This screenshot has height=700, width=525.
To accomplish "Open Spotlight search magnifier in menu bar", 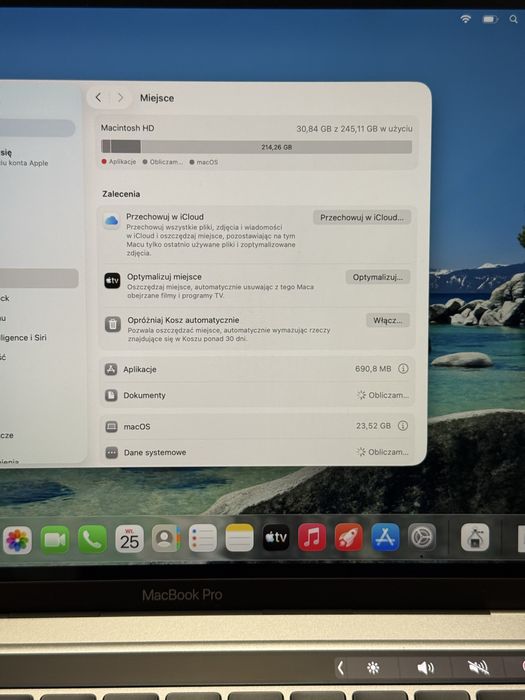I will click(514, 19).
